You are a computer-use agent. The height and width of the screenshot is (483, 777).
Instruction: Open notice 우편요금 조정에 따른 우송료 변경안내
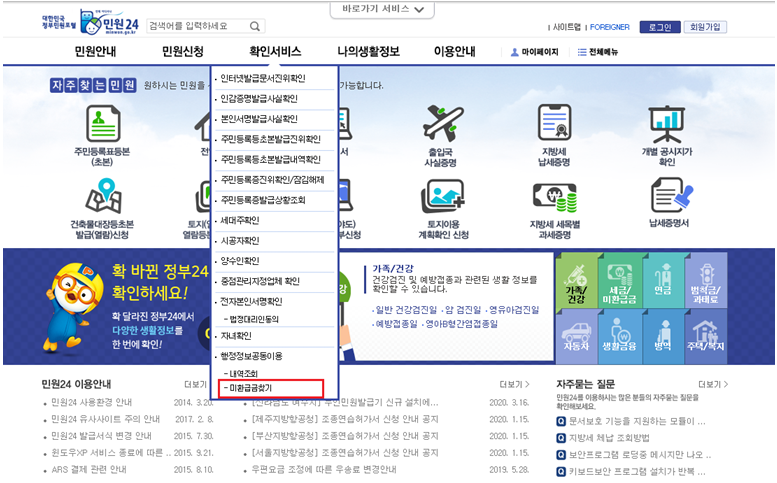(x=324, y=470)
